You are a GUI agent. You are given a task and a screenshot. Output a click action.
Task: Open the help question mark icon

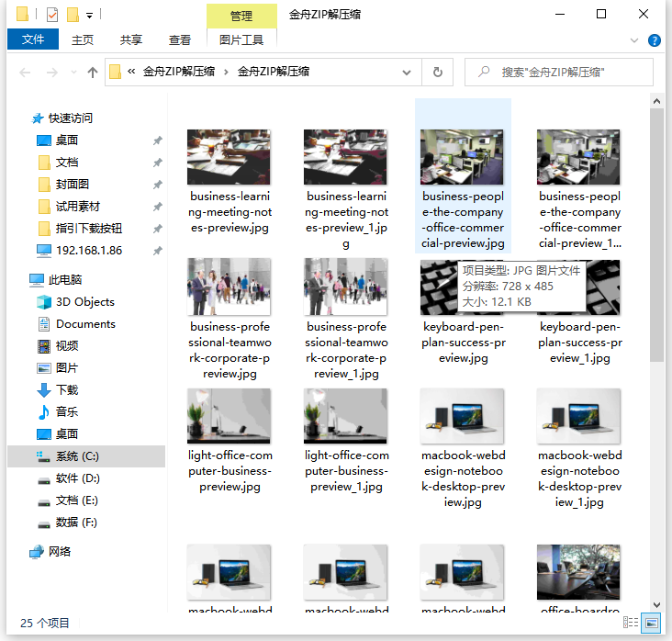(x=654, y=40)
